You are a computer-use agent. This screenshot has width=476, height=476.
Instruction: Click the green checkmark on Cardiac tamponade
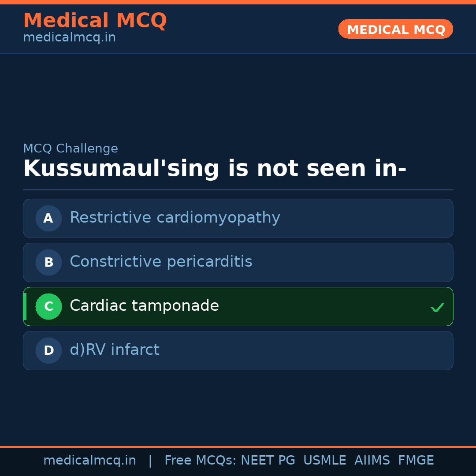point(437,307)
